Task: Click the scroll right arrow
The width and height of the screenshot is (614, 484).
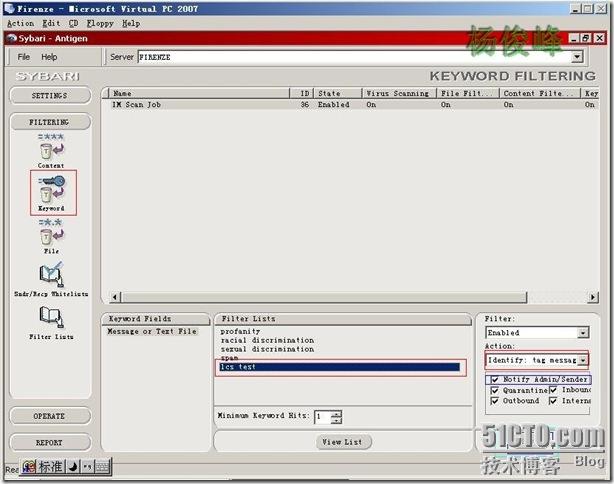Action: click(593, 297)
